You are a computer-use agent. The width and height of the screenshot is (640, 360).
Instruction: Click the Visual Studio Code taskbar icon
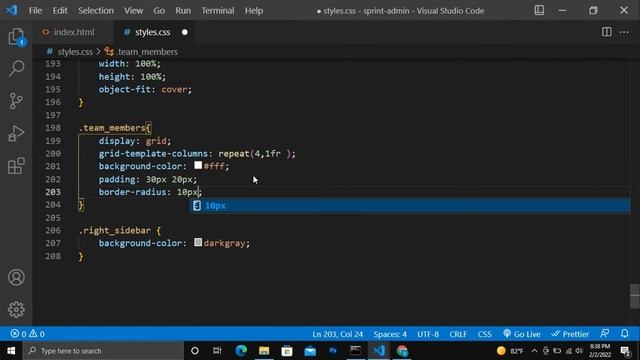tap(379, 351)
